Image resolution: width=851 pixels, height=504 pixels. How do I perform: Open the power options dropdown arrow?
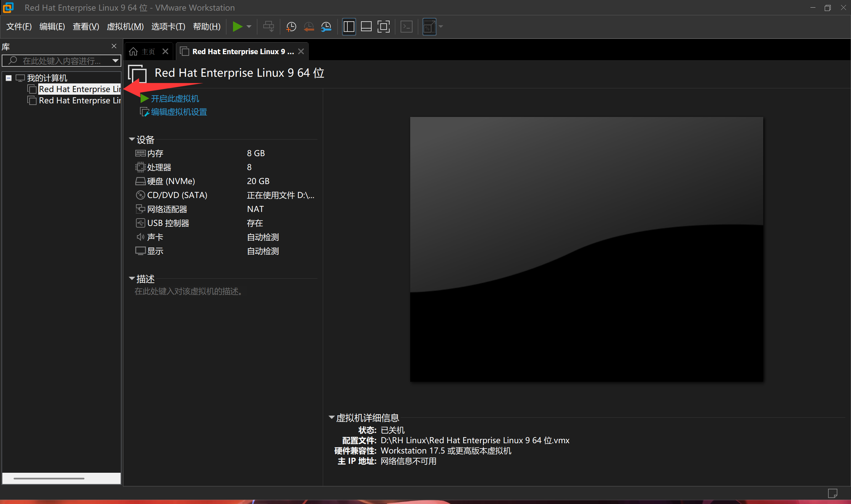(249, 27)
